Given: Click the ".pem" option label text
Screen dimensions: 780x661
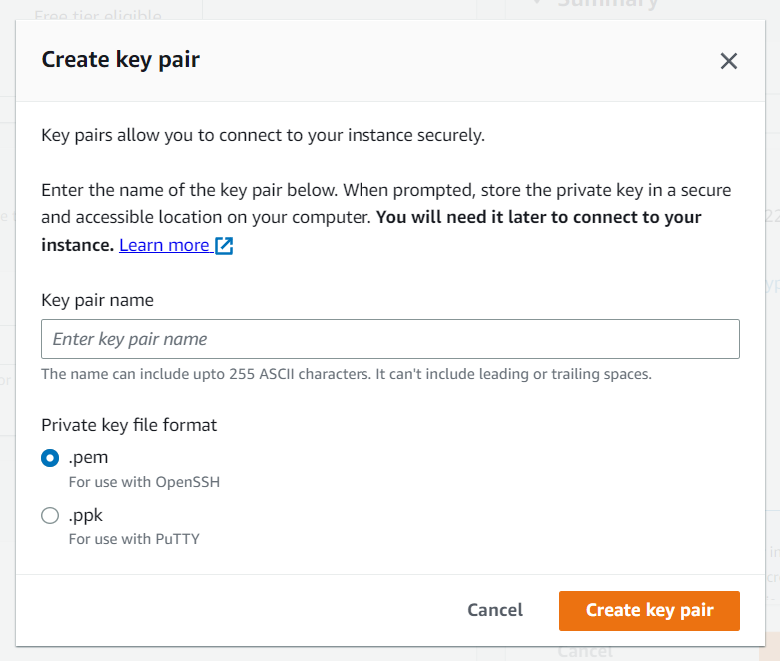Looking at the screenshot, I should (x=88, y=458).
